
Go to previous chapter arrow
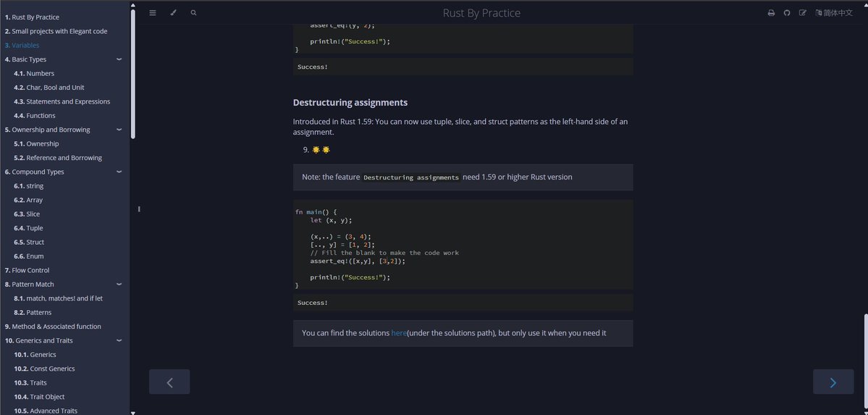(169, 382)
